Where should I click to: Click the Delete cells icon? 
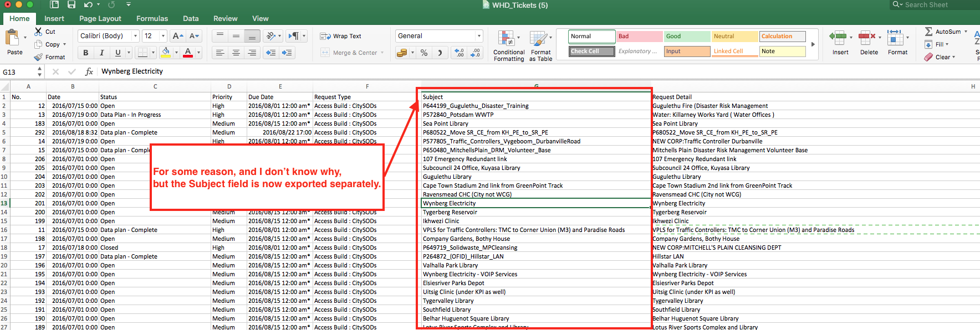pyautogui.click(x=866, y=38)
